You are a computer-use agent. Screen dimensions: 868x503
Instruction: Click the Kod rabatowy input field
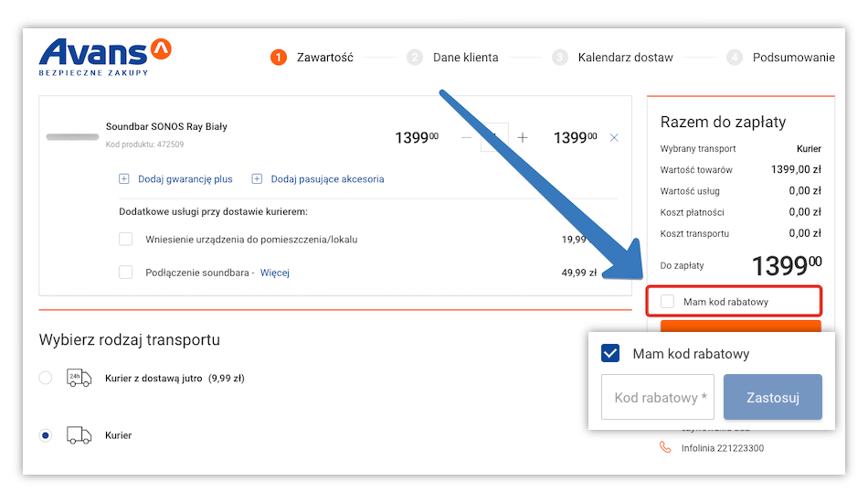[x=658, y=398]
